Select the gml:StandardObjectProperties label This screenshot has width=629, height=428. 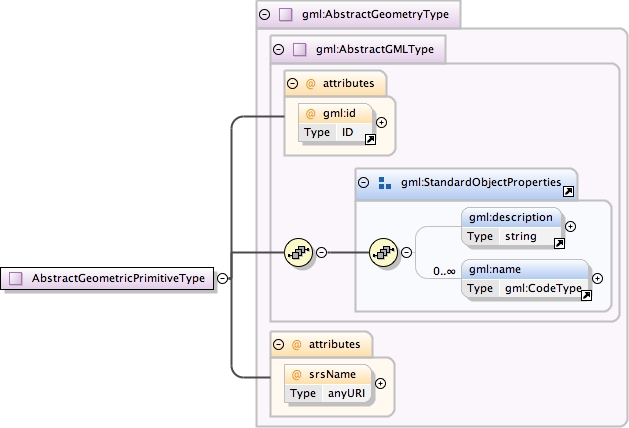tap(481, 182)
